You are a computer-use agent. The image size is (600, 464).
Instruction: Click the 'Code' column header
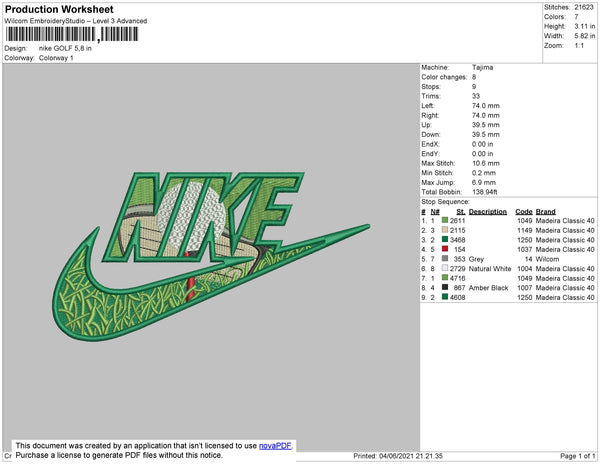pyautogui.click(x=523, y=212)
